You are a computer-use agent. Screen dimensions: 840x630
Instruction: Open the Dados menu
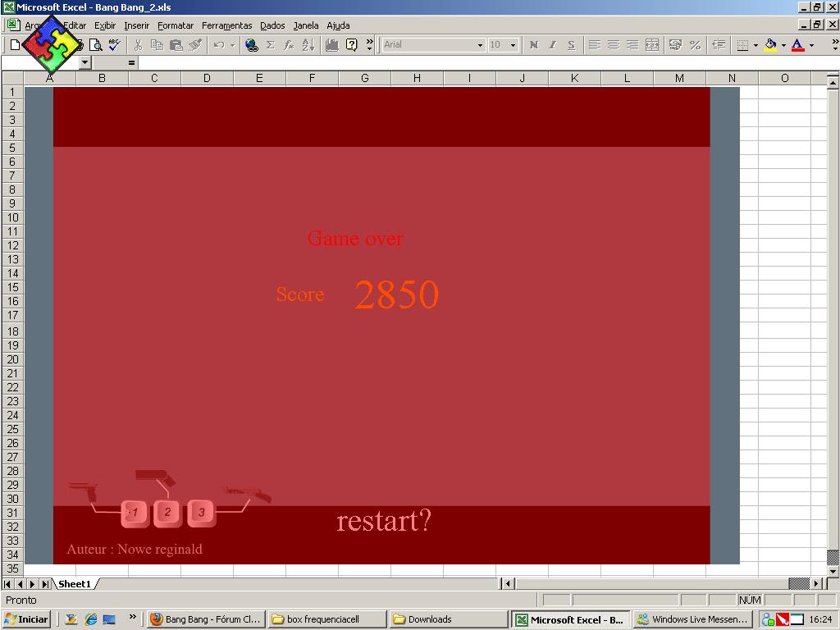point(272,25)
